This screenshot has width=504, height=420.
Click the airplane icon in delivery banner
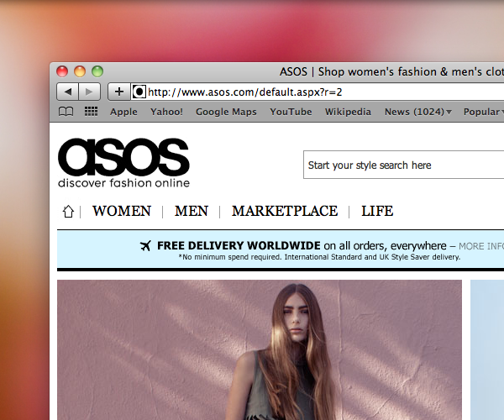click(145, 246)
